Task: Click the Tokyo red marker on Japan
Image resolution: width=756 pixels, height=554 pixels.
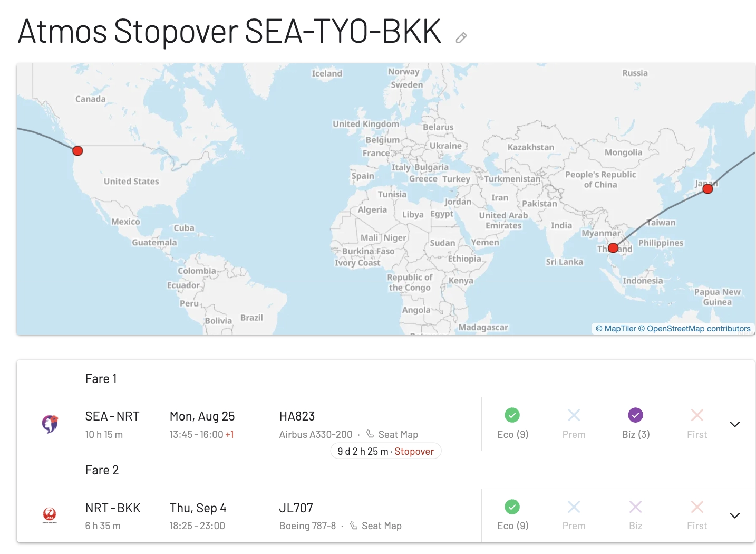Action: pyautogui.click(x=707, y=188)
